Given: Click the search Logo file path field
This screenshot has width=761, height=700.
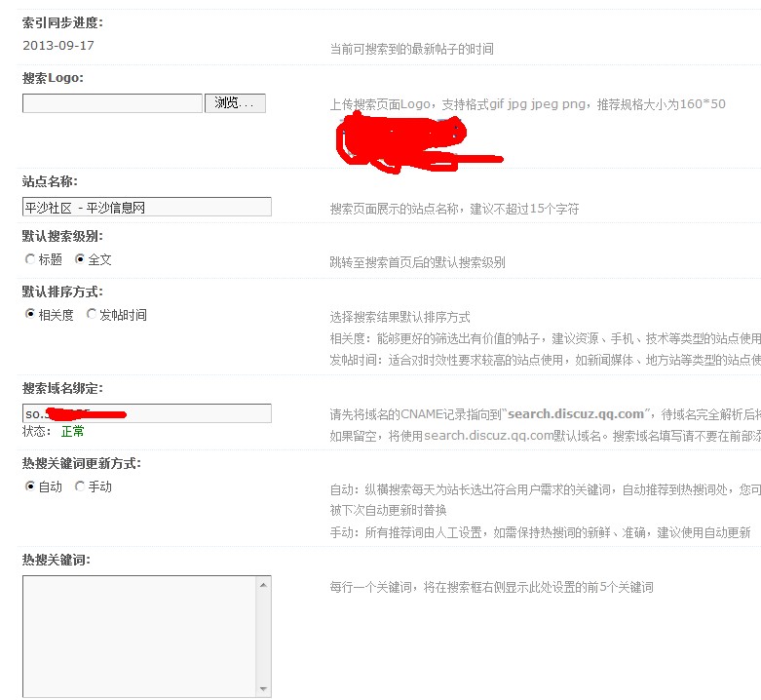Looking at the screenshot, I should [112, 103].
